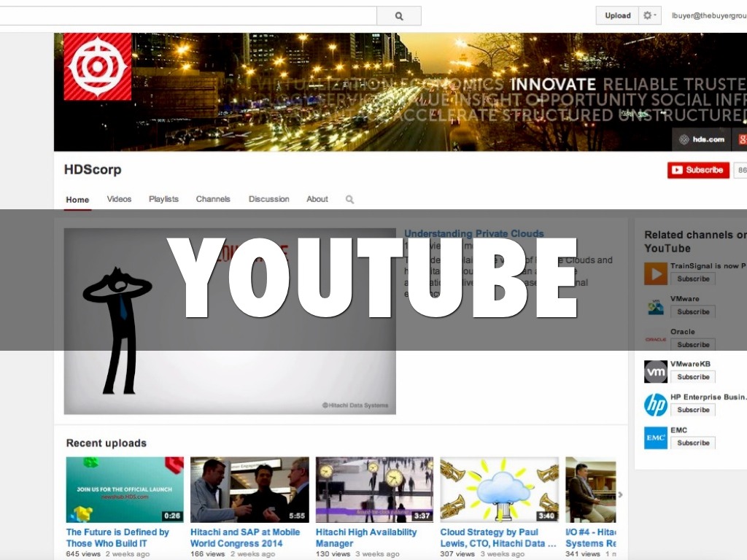Click the EMC channel logo
The image size is (747, 560).
[655, 437]
